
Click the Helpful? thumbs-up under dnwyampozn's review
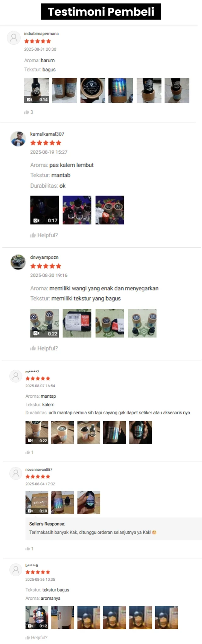[33, 348]
